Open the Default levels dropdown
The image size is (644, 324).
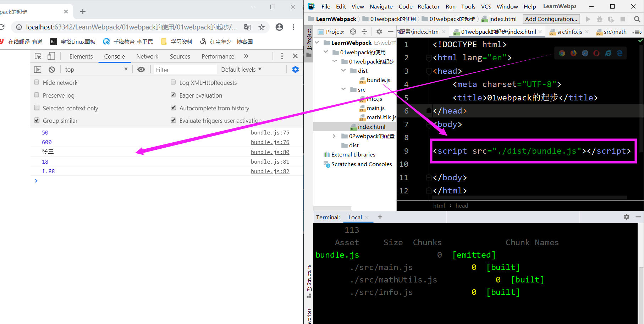241,70
